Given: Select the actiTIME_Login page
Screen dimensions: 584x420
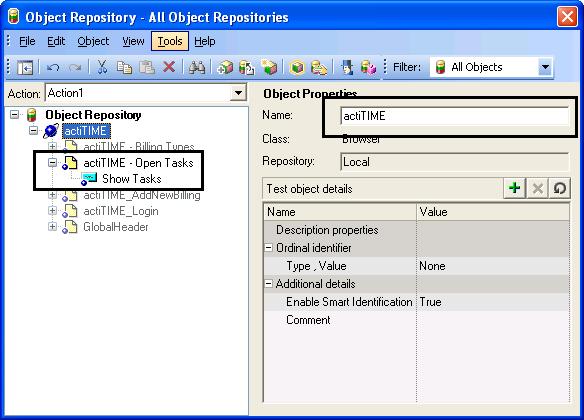Looking at the screenshot, I should (x=121, y=211).
